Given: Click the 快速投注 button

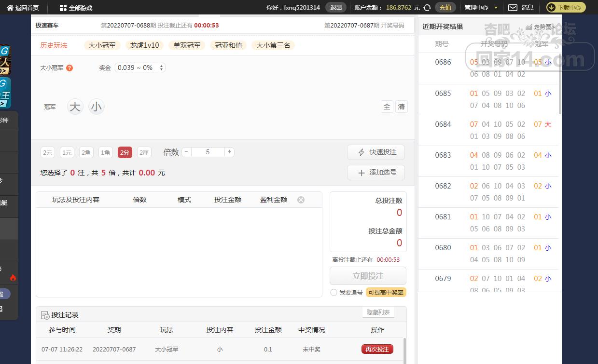Looking at the screenshot, I should pyautogui.click(x=375, y=152).
